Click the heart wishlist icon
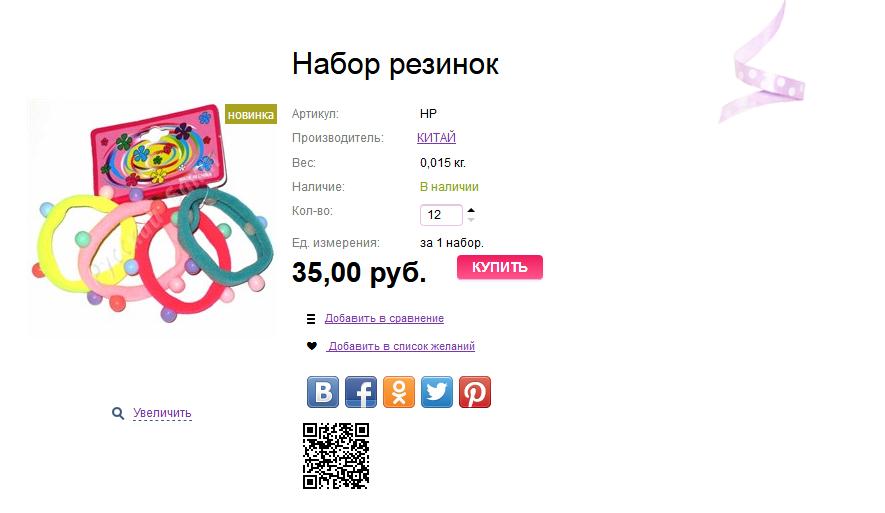Viewport: 885px width, 513px height. [x=312, y=346]
